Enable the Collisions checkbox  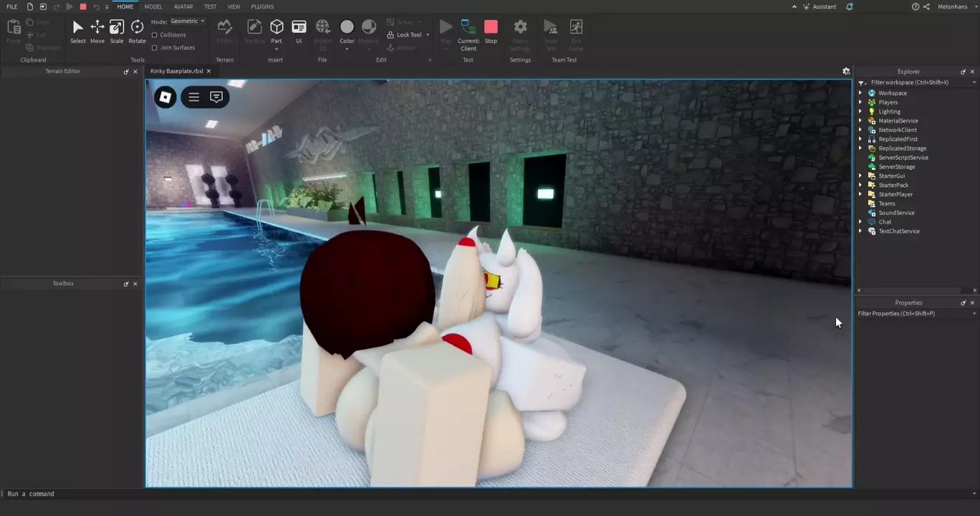155,35
